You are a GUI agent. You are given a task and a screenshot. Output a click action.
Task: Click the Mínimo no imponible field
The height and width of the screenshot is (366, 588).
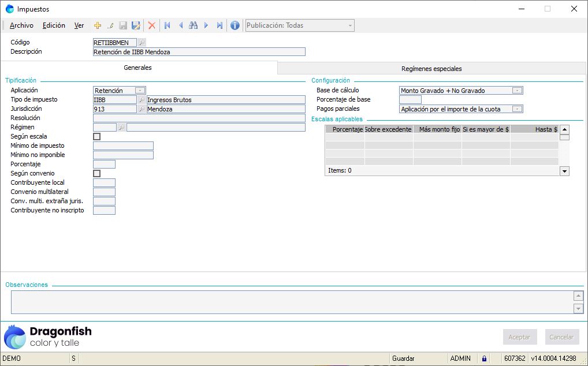(123, 155)
